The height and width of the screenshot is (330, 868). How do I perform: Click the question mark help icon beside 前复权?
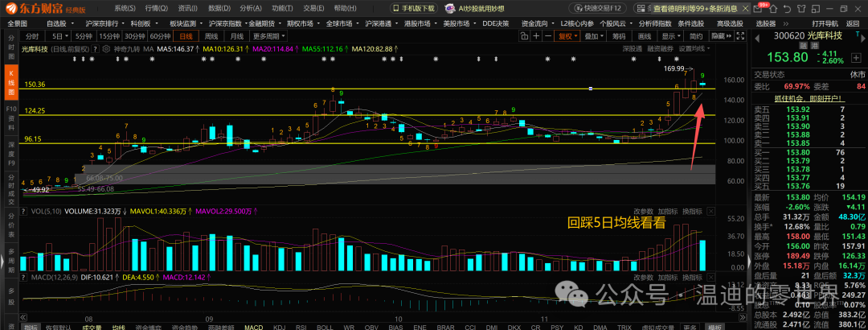[95, 49]
